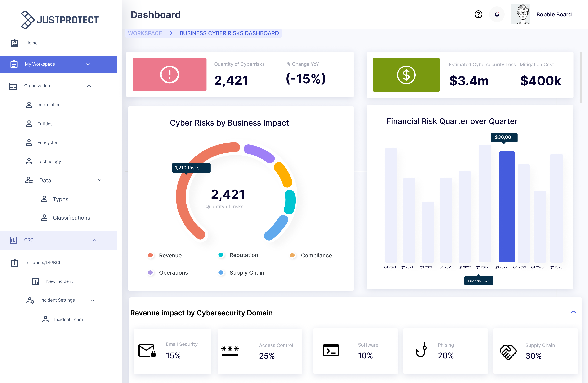
Task: Select My Workspace in sidebar
Action: pyautogui.click(x=58, y=64)
